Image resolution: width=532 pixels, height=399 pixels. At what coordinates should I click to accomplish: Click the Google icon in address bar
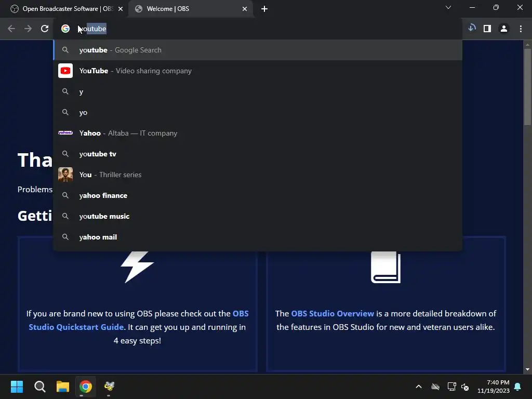(x=65, y=29)
